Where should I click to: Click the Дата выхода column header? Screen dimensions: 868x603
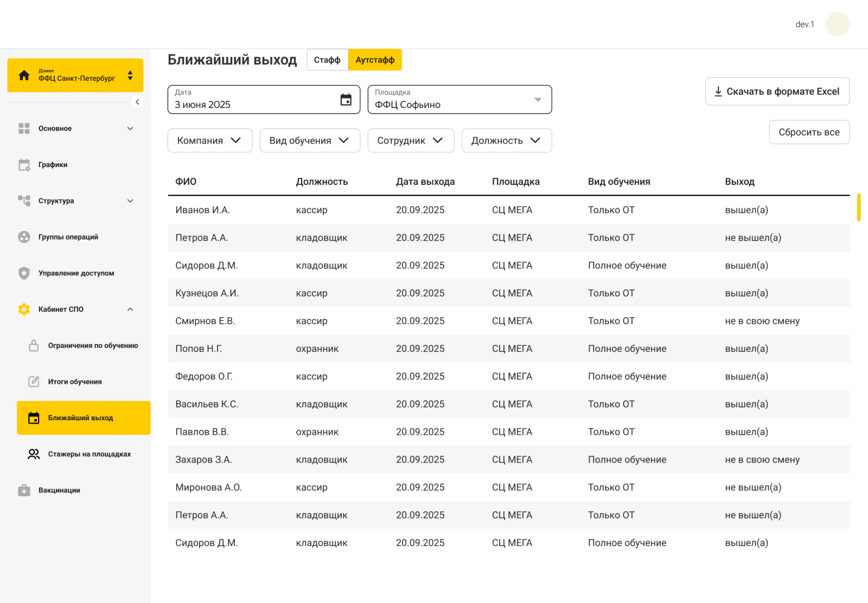(x=425, y=182)
